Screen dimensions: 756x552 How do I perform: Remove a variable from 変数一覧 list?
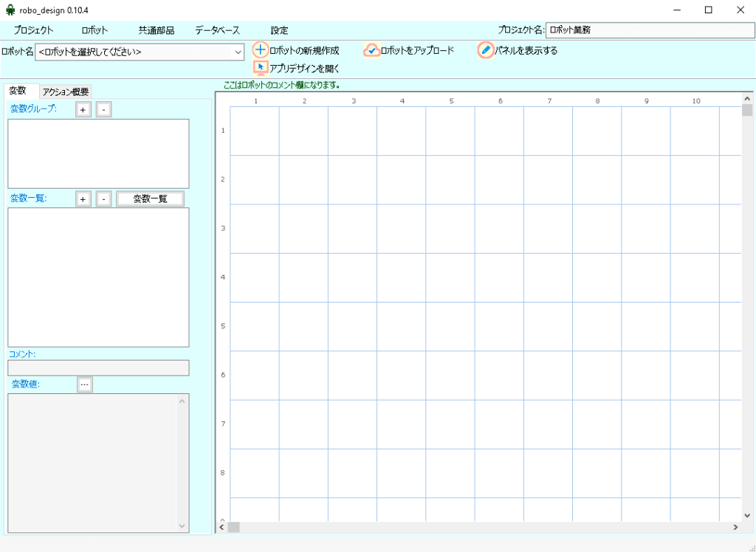coord(103,199)
